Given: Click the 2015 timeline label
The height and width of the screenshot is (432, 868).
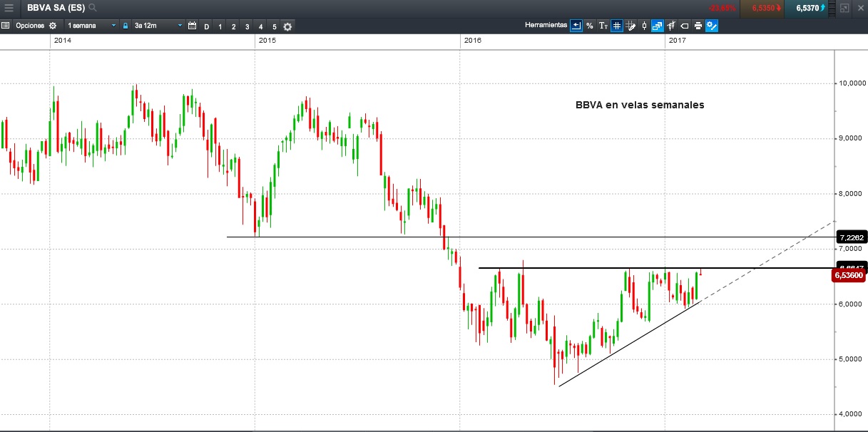Looking at the screenshot, I should click(267, 41).
